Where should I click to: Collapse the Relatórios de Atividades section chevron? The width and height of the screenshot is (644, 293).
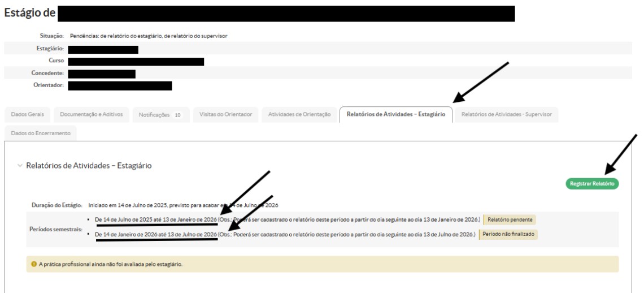pos(20,166)
